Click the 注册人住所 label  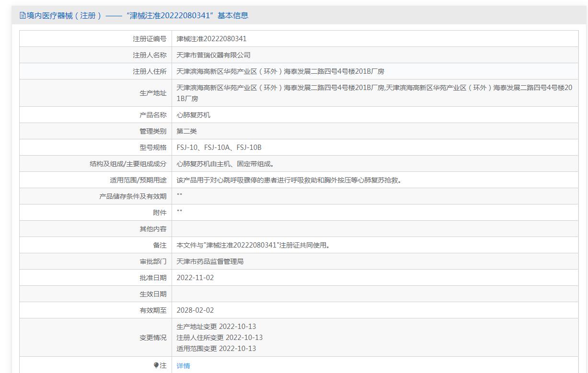[x=150, y=71]
